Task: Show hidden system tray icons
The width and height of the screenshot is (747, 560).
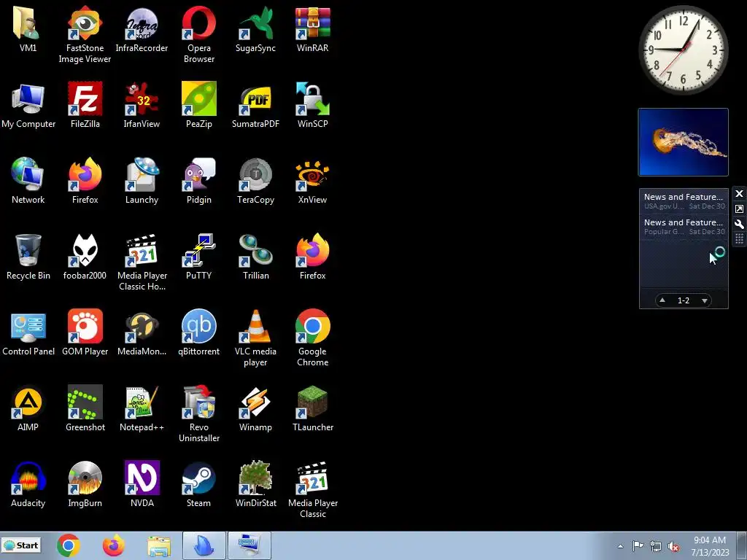Action: (x=620, y=546)
